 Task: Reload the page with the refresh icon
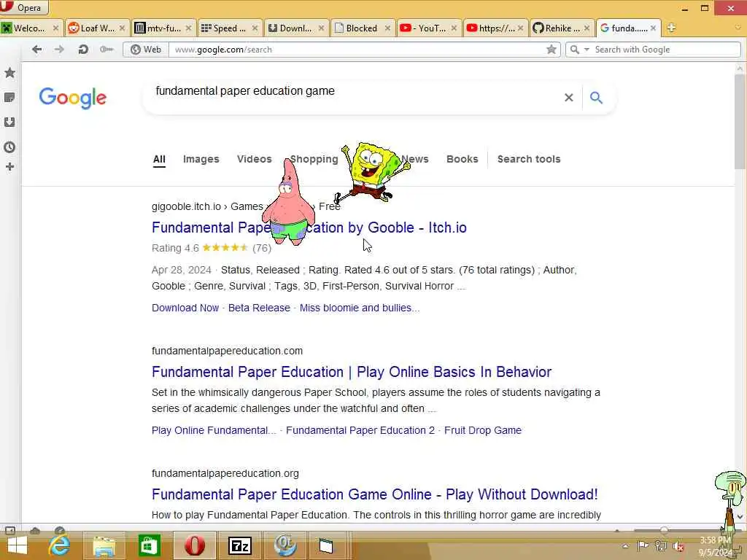coord(83,49)
